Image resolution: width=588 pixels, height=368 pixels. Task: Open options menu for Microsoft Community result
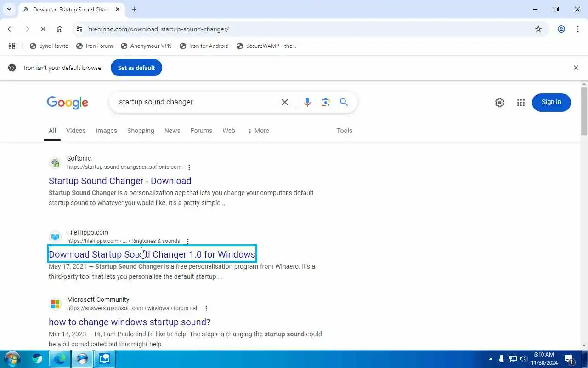pyautogui.click(x=206, y=309)
